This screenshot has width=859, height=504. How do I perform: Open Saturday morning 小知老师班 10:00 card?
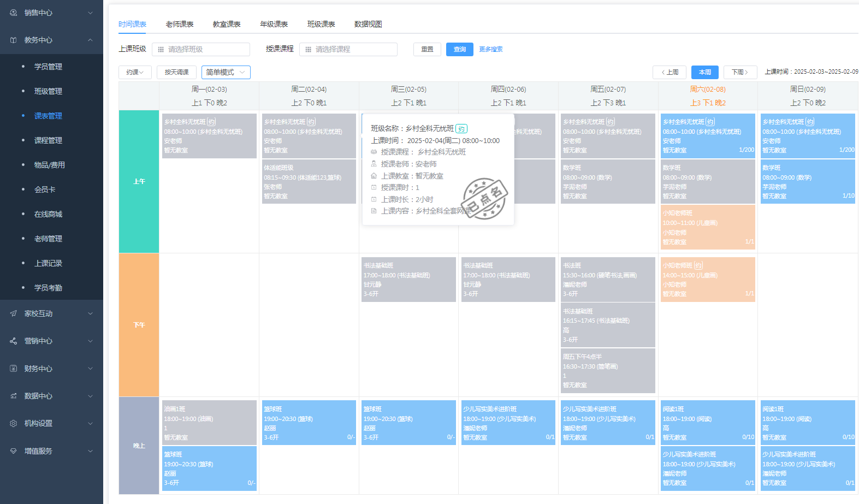(x=708, y=227)
